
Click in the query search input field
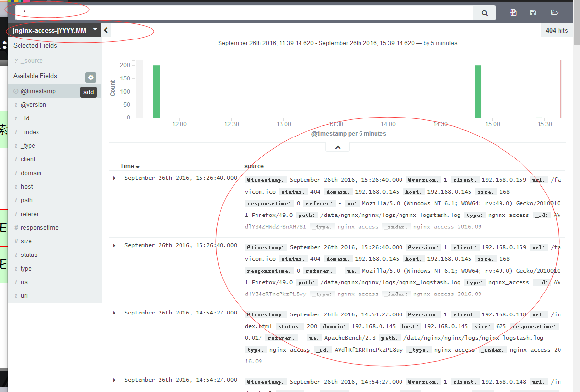(x=244, y=13)
